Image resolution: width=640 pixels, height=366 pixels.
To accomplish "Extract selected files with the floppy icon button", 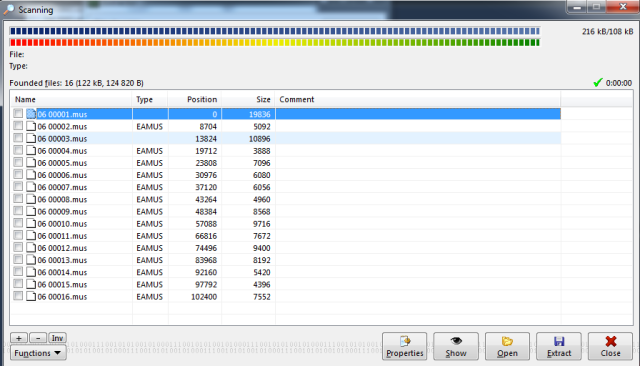I will click(559, 346).
